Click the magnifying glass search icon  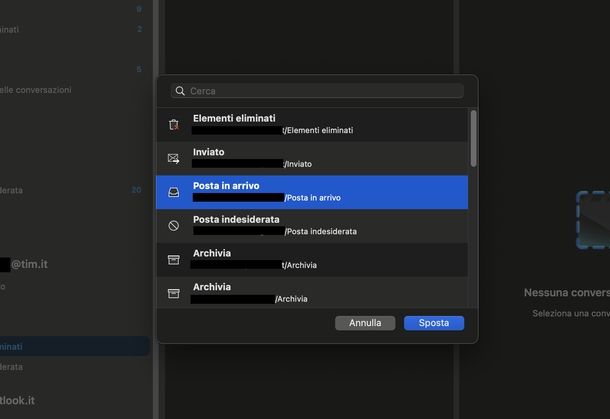pos(180,91)
